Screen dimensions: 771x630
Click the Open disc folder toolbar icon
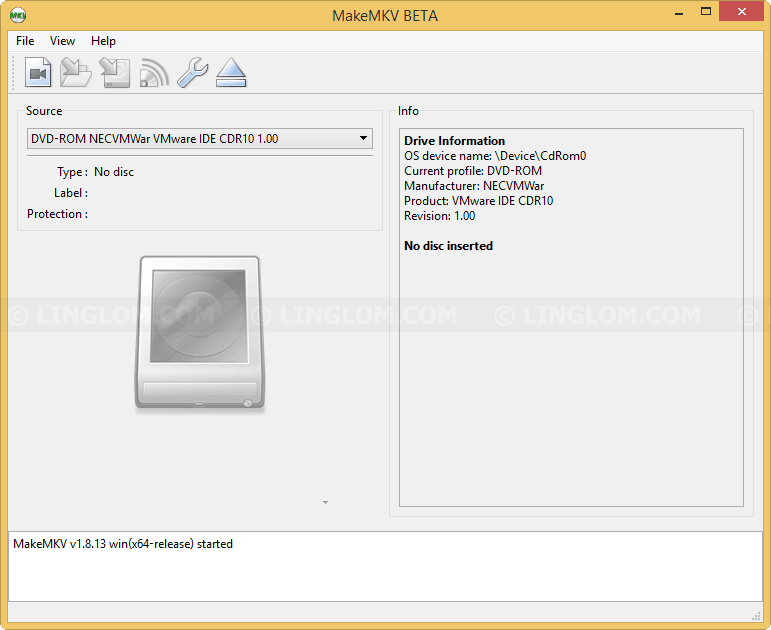[75, 72]
